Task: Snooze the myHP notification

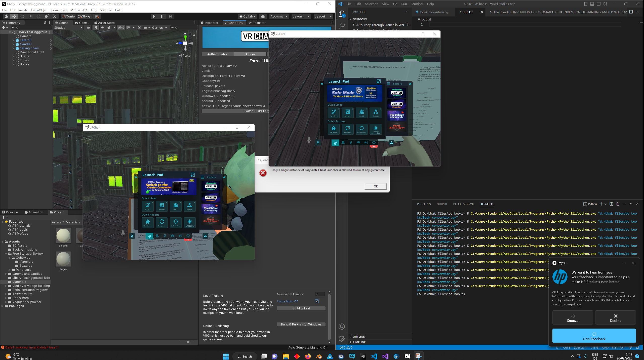Action: (x=573, y=318)
